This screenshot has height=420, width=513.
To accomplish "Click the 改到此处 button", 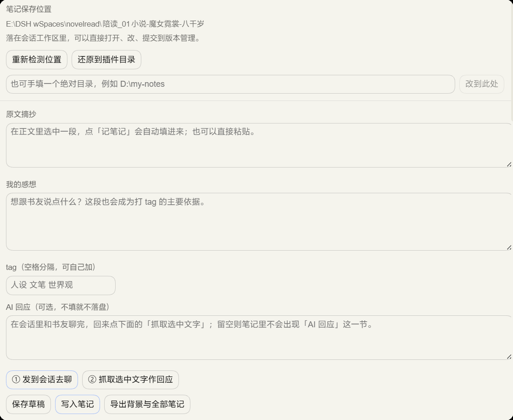I will tap(482, 84).
